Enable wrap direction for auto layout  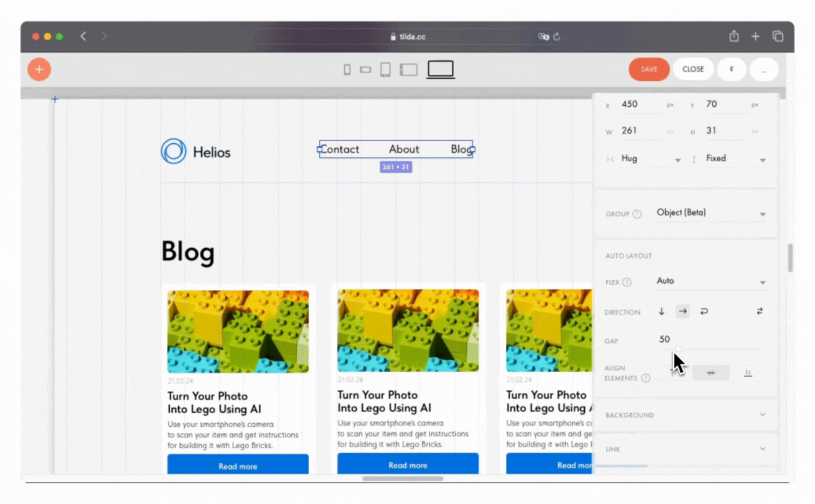pyautogui.click(x=704, y=311)
